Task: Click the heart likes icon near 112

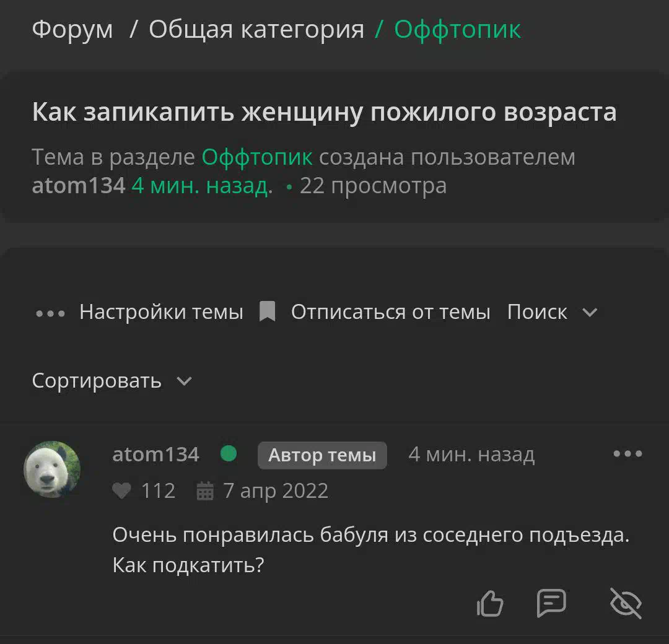Action: click(121, 491)
